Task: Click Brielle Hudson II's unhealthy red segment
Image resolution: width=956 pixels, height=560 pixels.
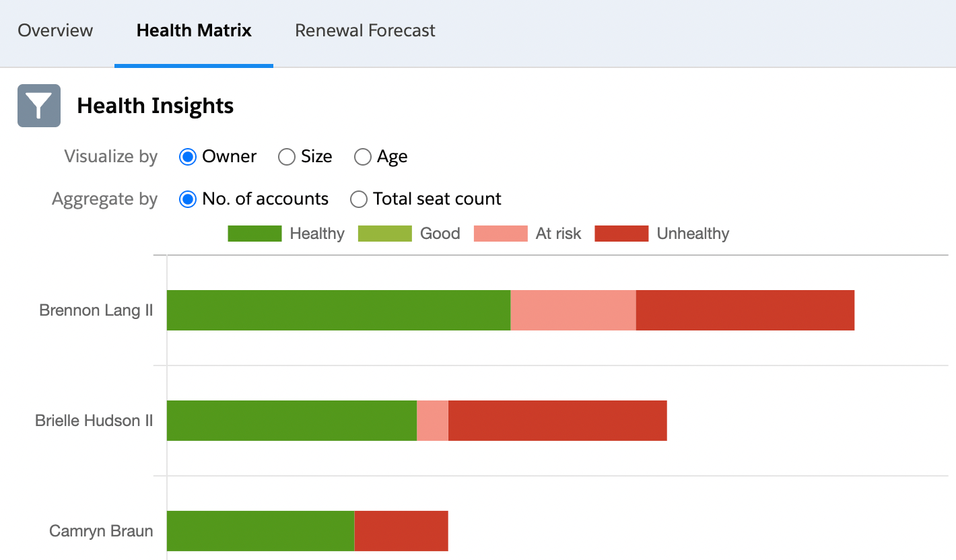Action: (557, 421)
